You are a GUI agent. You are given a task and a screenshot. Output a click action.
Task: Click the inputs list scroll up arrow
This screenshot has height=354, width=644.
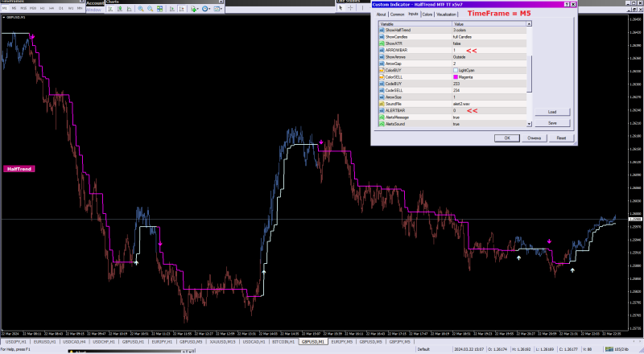click(x=529, y=24)
